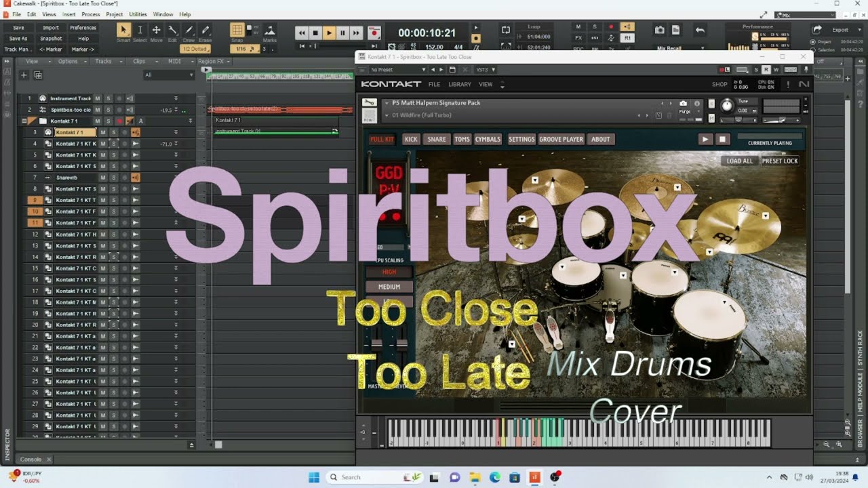This screenshot has height=488, width=868.
Task: Click the Fast Forward button
Action: [356, 33]
